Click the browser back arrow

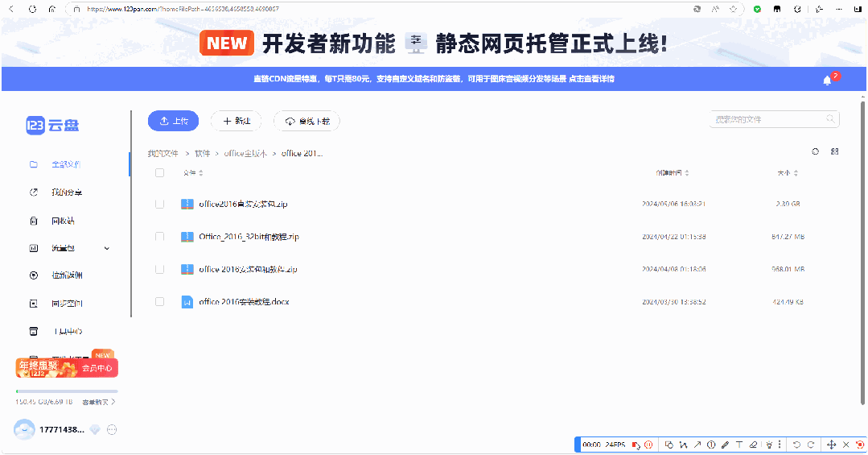pos(11,9)
